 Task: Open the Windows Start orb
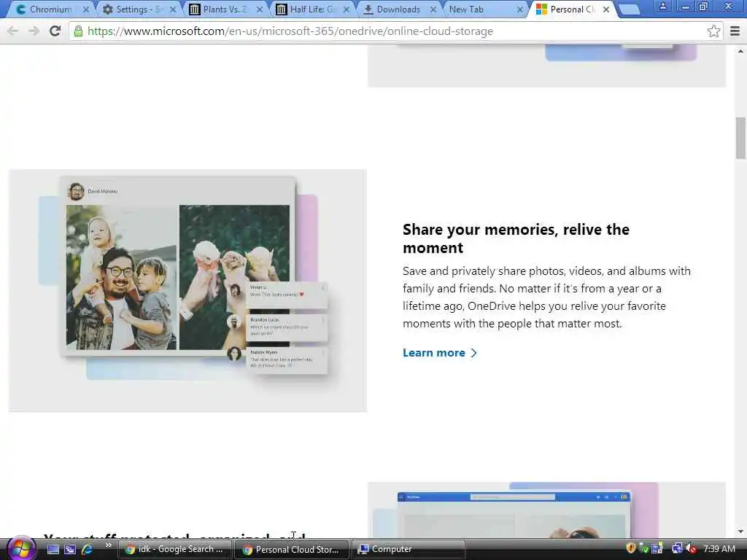click(x=20, y=548)
